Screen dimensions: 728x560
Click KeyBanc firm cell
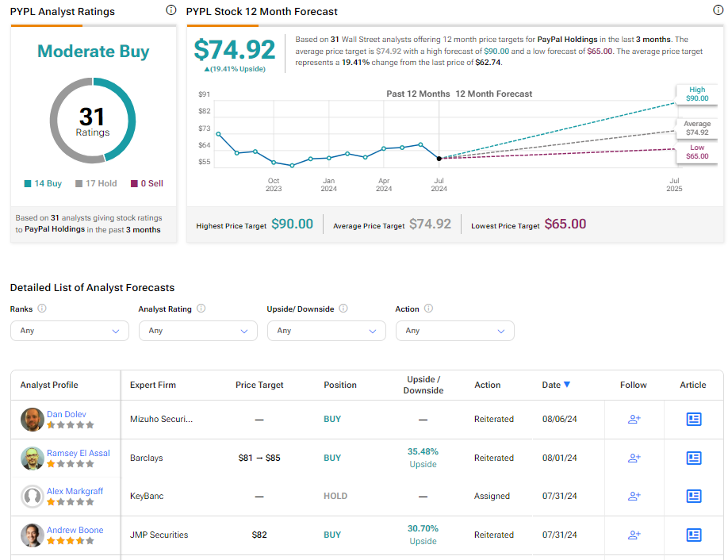pos(147,496)
